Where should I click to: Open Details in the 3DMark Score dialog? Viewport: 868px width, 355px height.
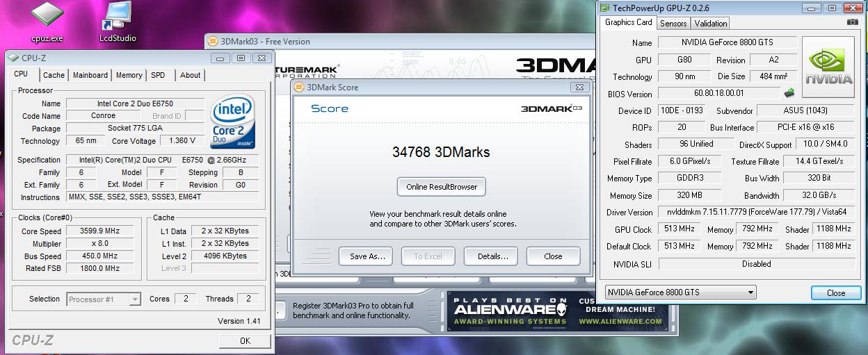[491, 256]
